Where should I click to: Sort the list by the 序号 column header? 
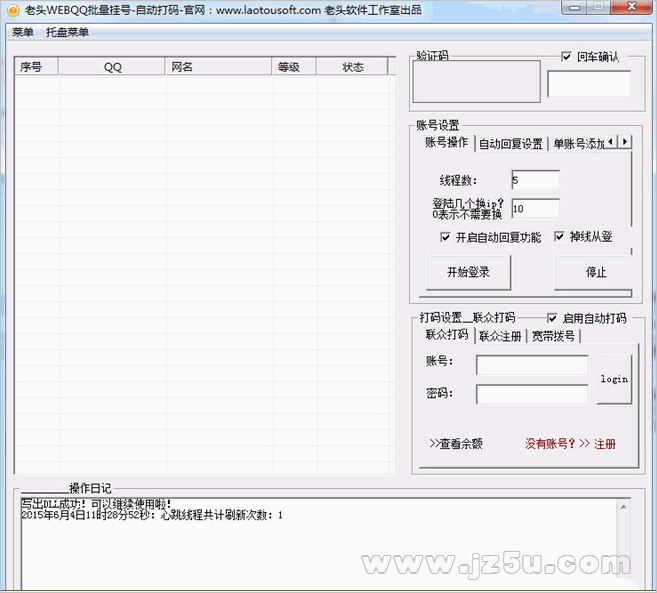pos(36,67)
